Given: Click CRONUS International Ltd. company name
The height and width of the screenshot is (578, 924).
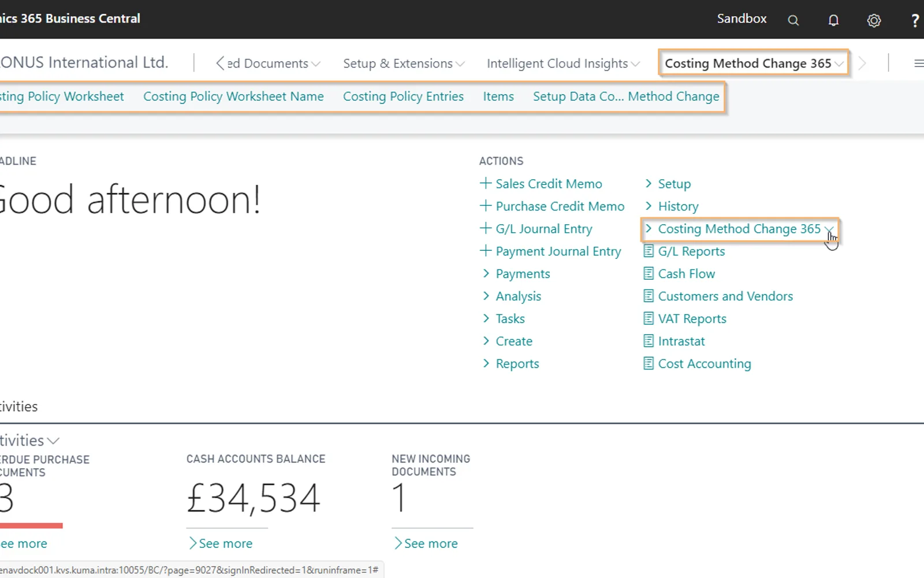Looking at the screenshot, I should 84,62.
